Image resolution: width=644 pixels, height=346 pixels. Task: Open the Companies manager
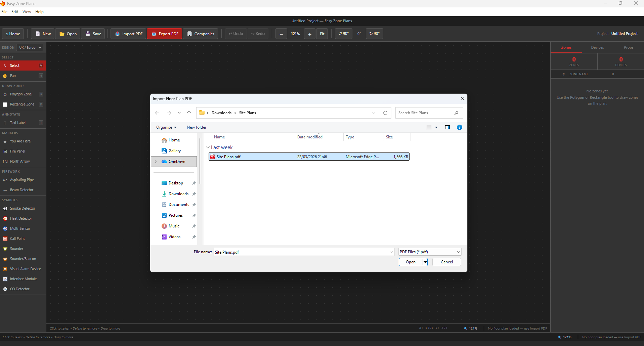coord(201,34)
